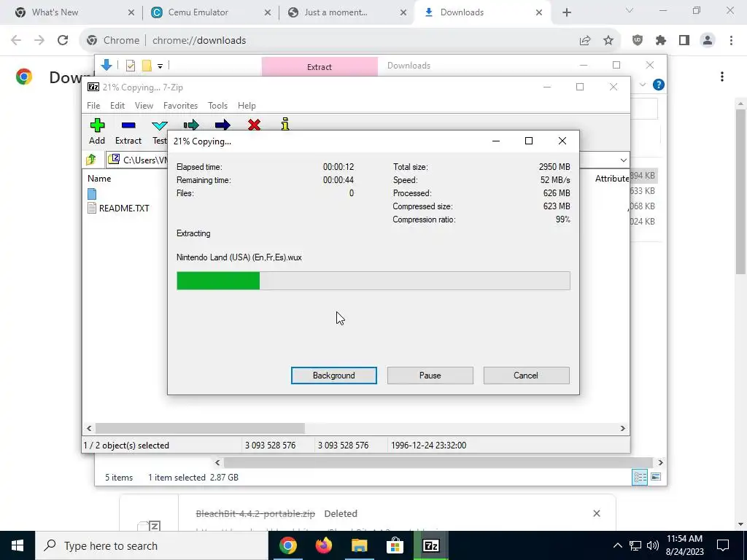Open the View menu in 7-Zip
The width and height of the screenshot is (747, 560).
(x=144, y=105)
